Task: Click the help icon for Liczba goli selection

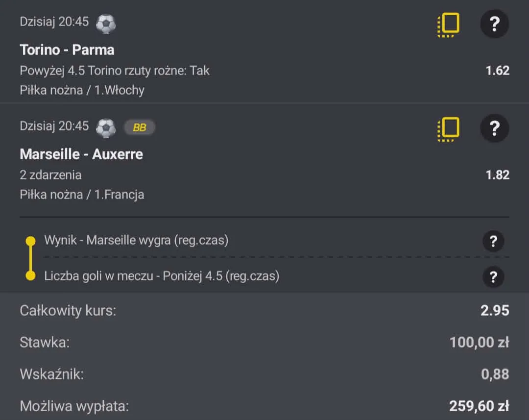Action: (493, 277)
